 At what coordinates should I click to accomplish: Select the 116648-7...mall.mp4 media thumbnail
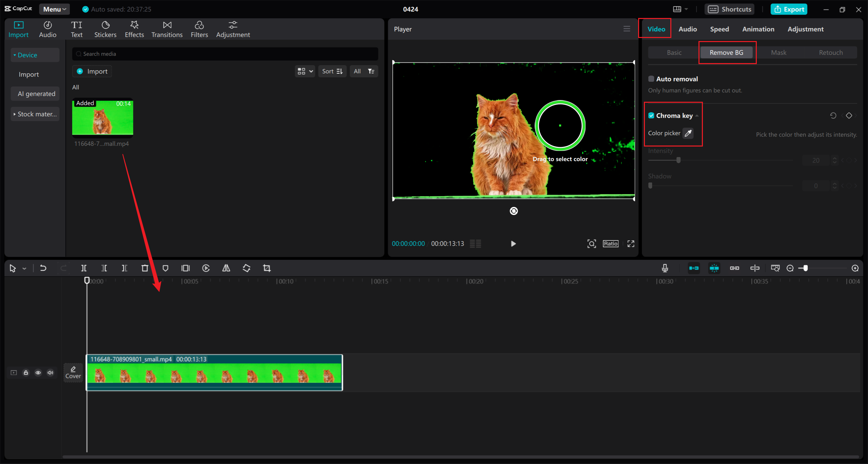click(x=102, y=118)
